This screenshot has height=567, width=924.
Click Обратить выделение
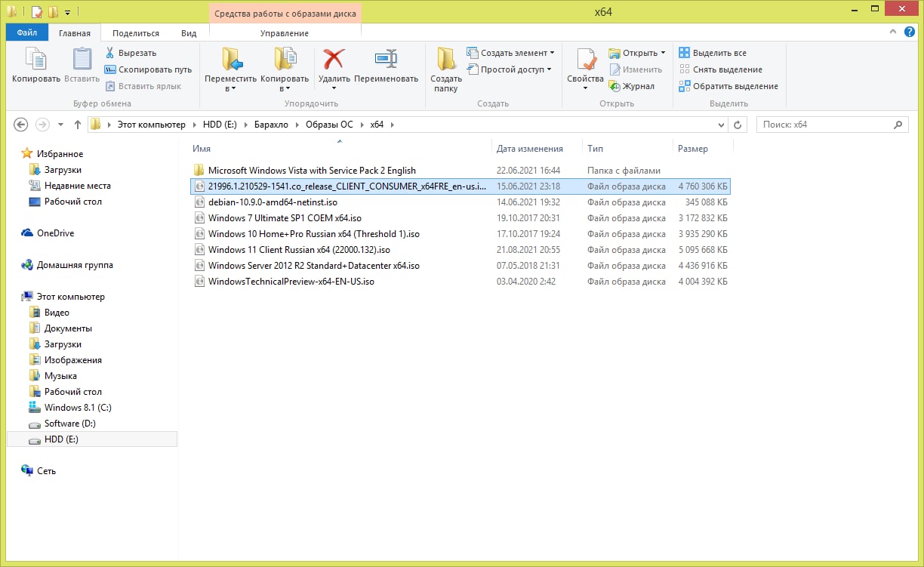tap(728, 86)
